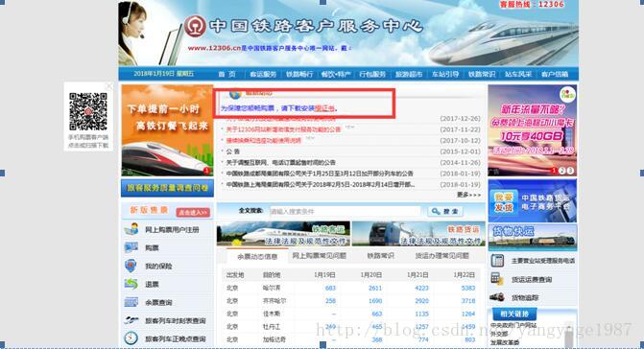Close the floating QR code panel
Image resolution: width=644 pixels, height=349 pixels.
pyautogui.click(x=108, y=86)
